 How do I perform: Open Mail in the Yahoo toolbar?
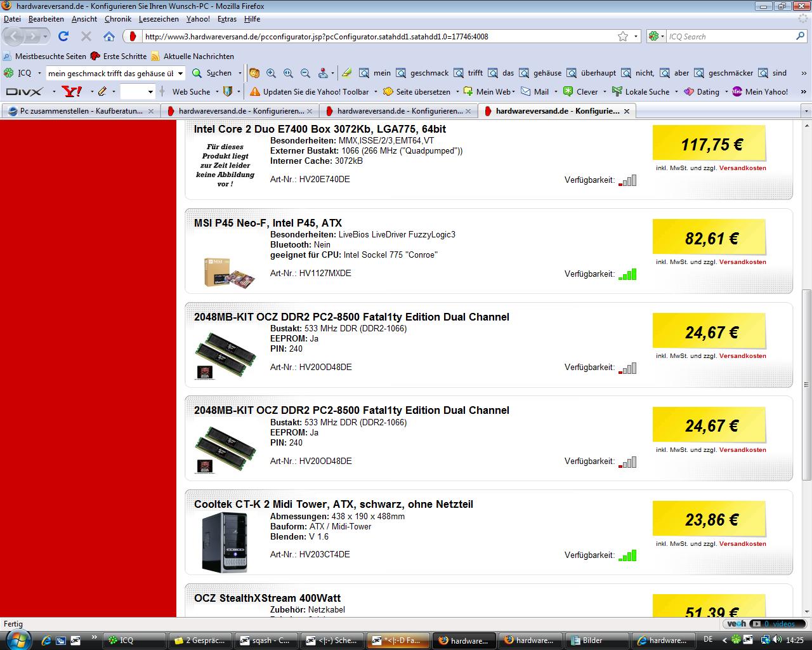(x=535, y=91)
